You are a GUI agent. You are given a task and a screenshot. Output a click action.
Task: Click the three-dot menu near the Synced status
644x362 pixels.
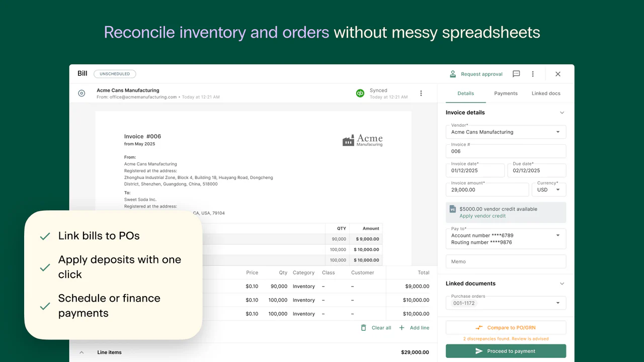point(421,93)
